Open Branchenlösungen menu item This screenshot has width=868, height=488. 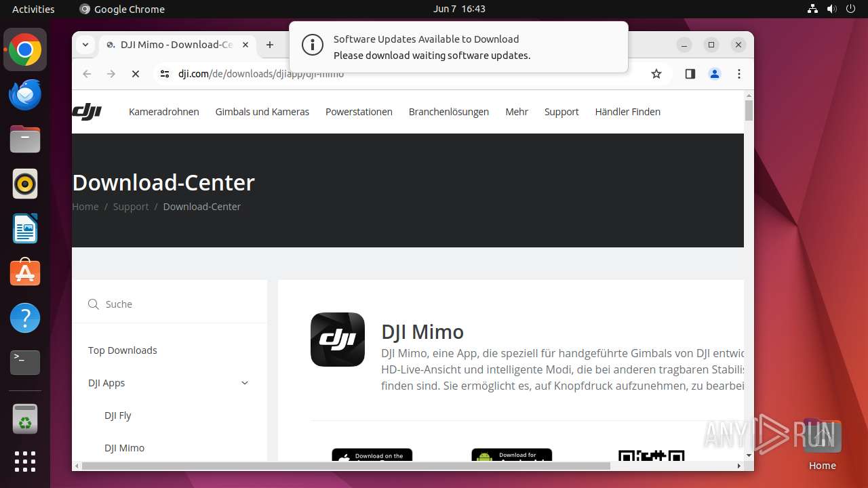449,112
